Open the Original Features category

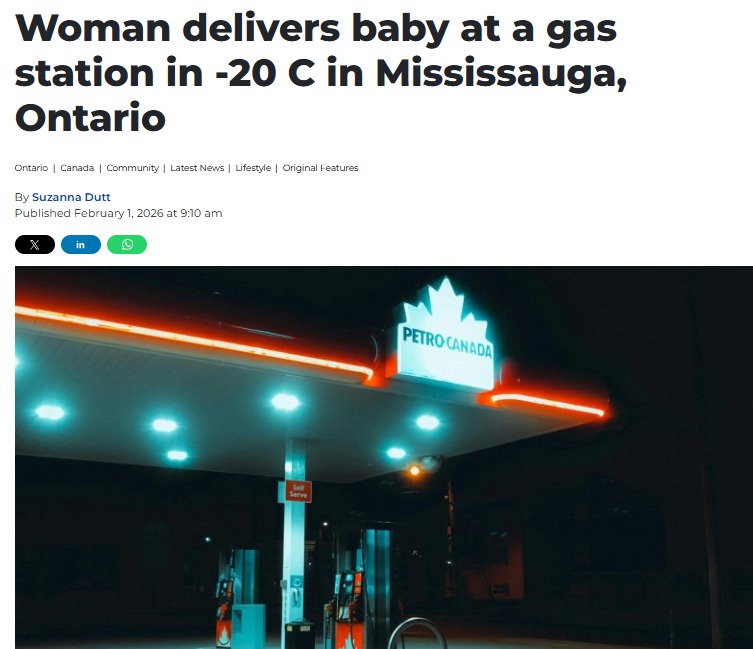pyautogui.click(x=320, y=168)
